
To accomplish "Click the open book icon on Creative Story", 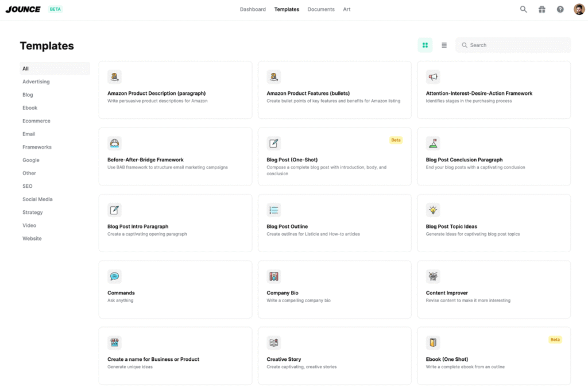I will pos(274,342).
